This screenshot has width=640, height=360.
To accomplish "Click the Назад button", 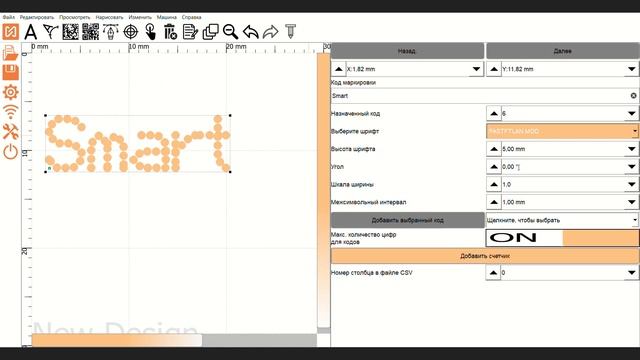I will [x=407, y=51].
